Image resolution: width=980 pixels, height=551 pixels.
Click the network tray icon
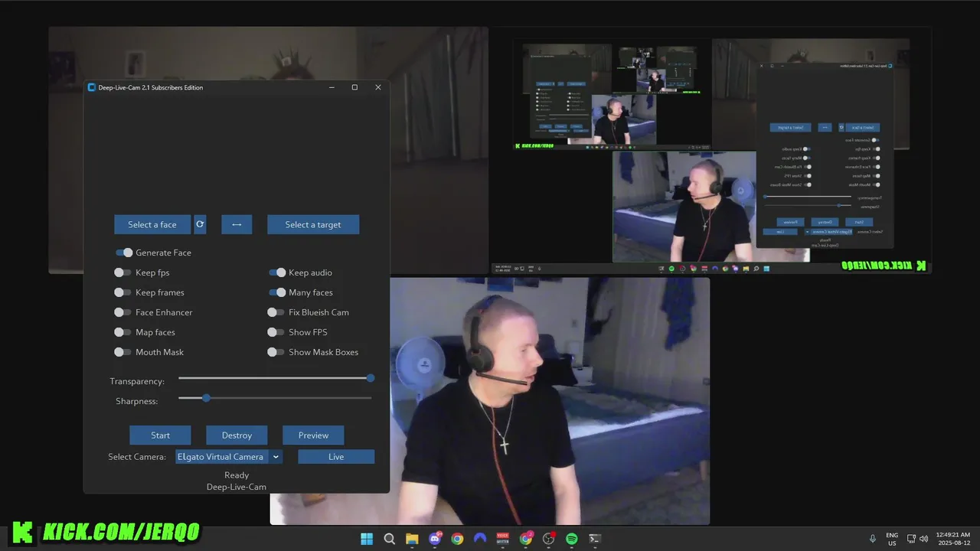[911, 539]
